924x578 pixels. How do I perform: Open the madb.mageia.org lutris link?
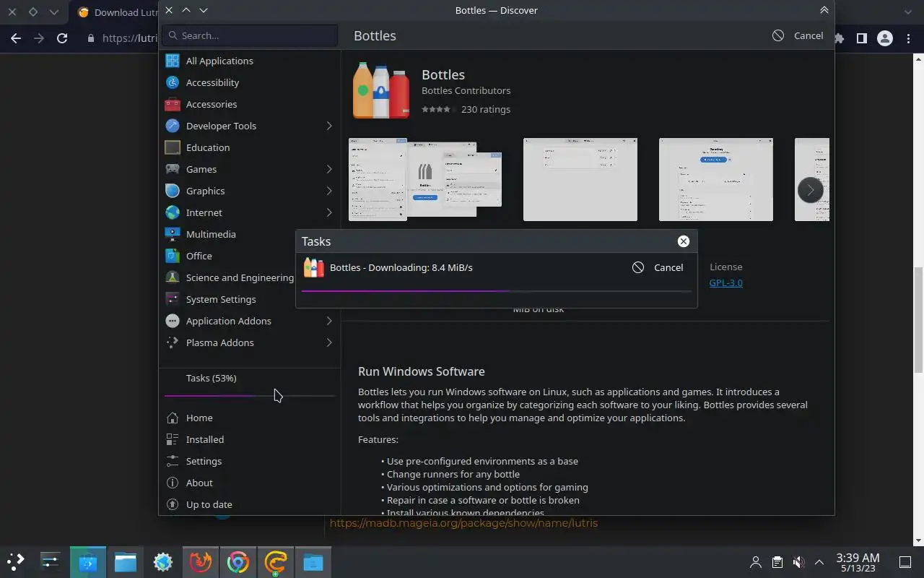click(463, 523)
